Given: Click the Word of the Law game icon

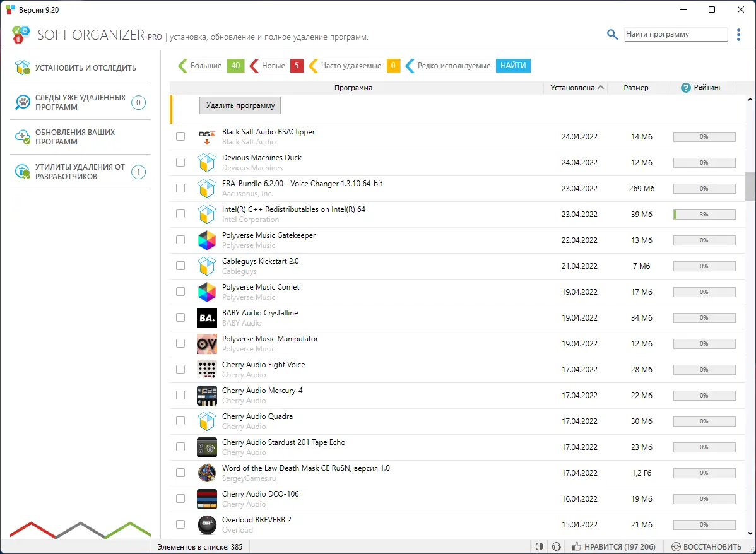Looking at the screenshot, I should [x=207, y=473].
